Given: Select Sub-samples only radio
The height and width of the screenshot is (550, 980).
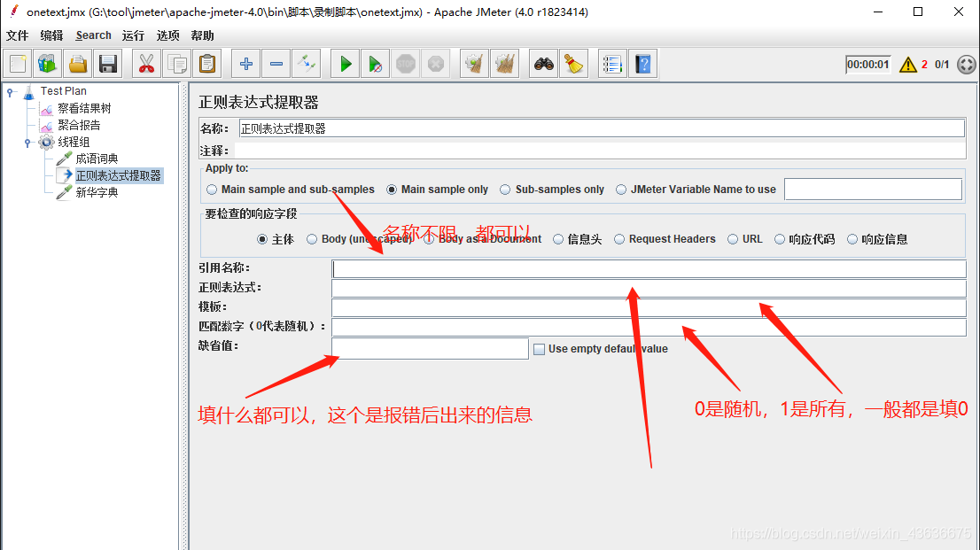Looking at the screenshot, I should tap(505, 190).
